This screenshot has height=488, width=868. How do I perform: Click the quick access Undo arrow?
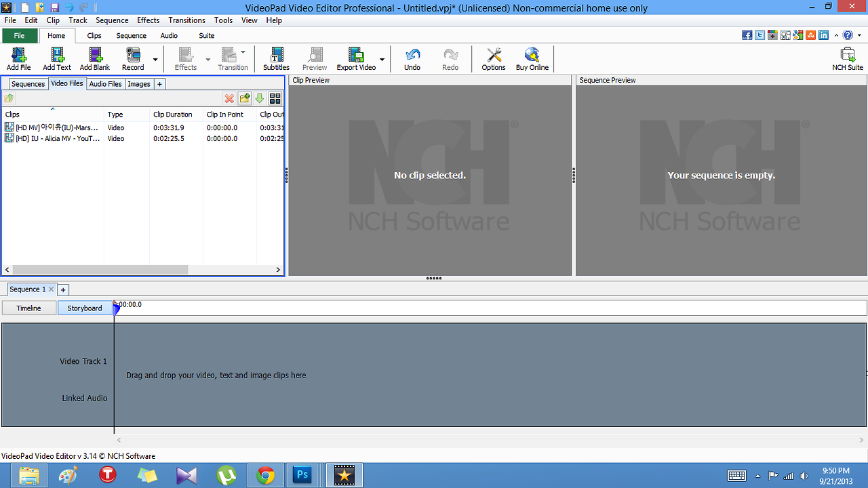(x=69, y=7)
